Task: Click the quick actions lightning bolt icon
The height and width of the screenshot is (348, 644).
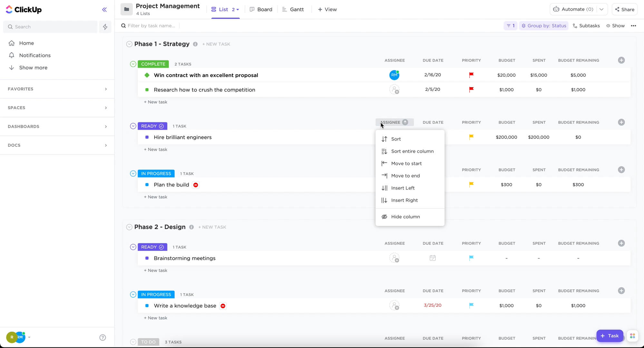Action: click(105, 27)
